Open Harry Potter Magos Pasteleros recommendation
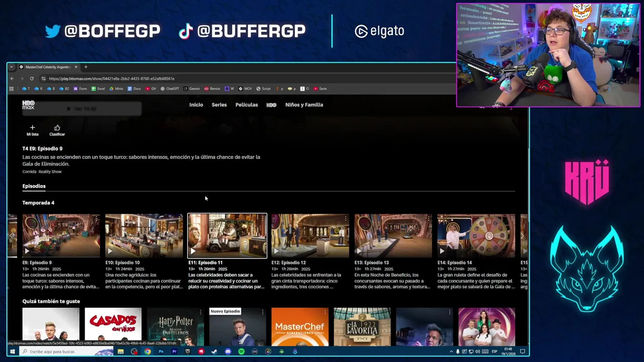 [175, 327]
